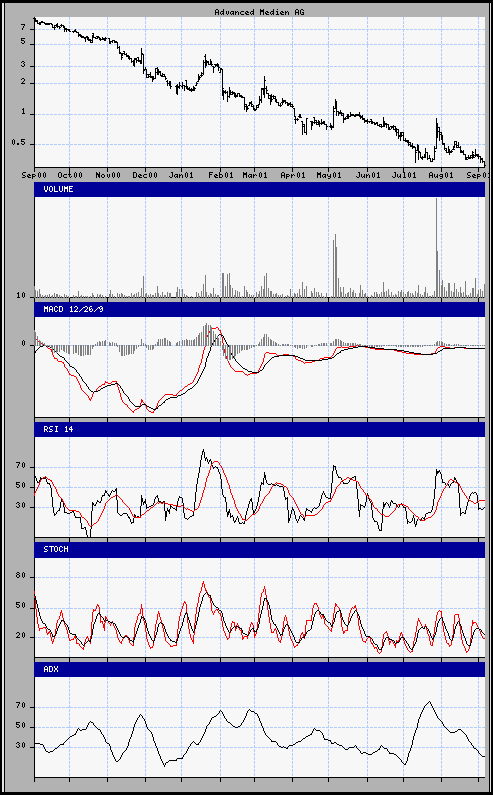
Task: Select the 0.5 price axis label
Action: click(x=19, y=144)
